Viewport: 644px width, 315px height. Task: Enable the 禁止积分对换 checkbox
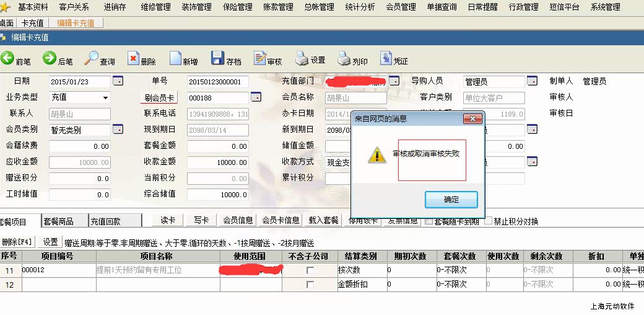(x=489, y=221)
